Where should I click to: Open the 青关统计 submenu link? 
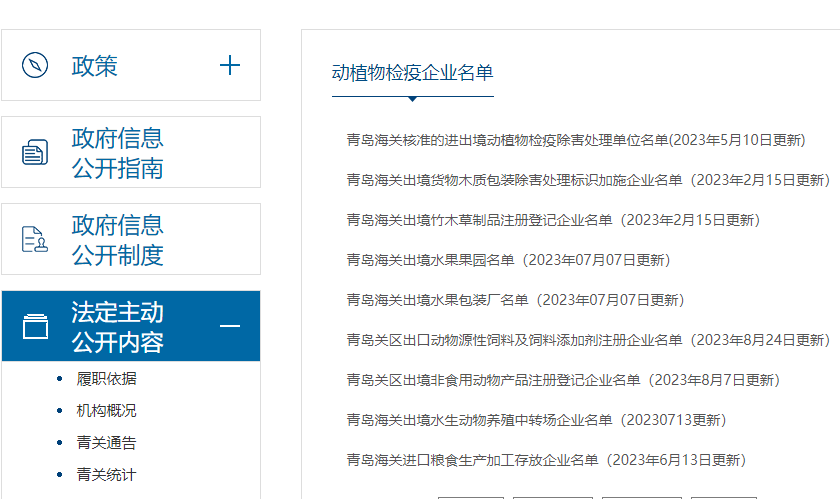(x=106, y=474)
